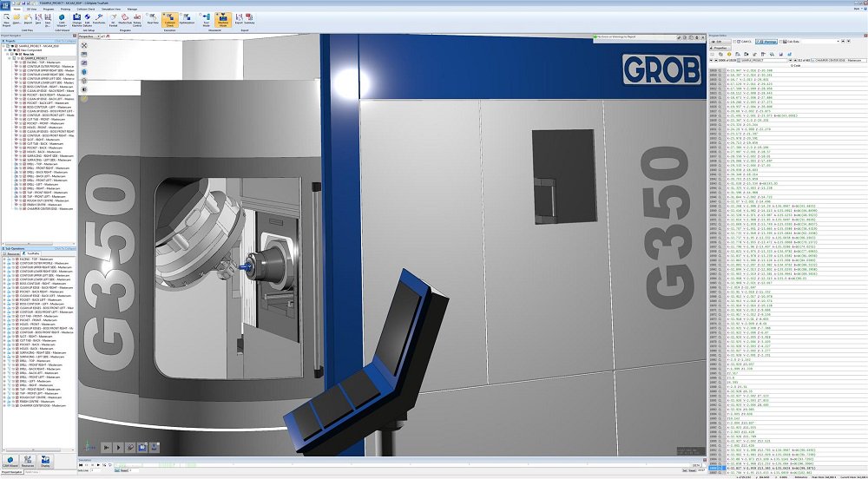
Task: Toggle the Collision Check ribbon button
Action: click(x=169, y=21)
